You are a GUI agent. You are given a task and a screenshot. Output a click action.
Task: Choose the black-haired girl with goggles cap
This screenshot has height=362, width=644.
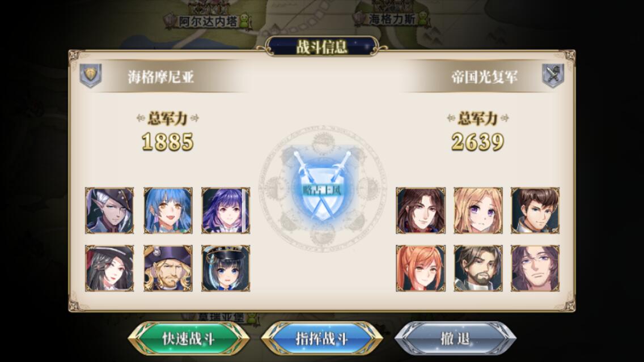[x=226, y=269]
